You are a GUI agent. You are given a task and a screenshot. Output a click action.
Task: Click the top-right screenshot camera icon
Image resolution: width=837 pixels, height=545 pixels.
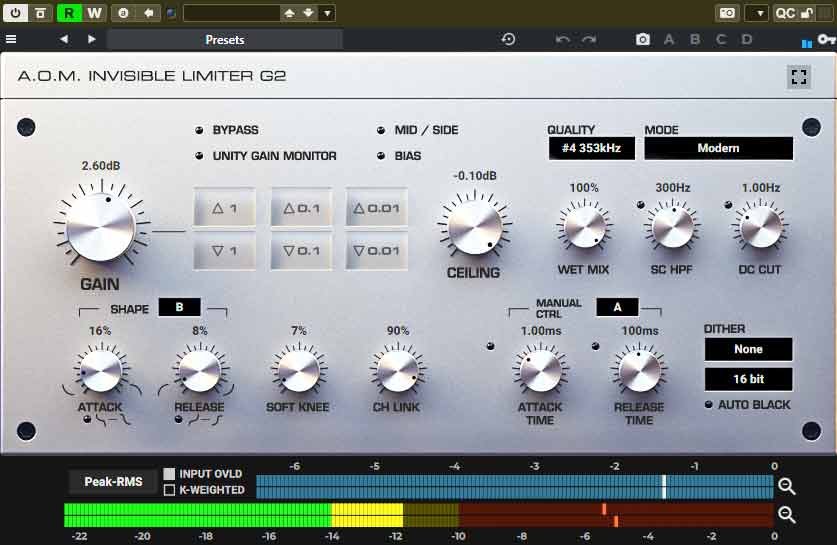(x=727, y=13)
